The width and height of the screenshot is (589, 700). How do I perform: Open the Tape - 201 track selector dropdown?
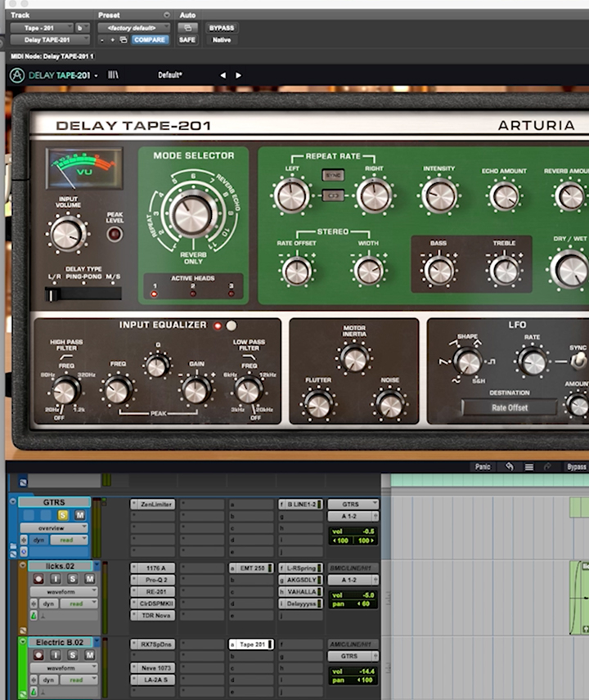tap(42, 28)
